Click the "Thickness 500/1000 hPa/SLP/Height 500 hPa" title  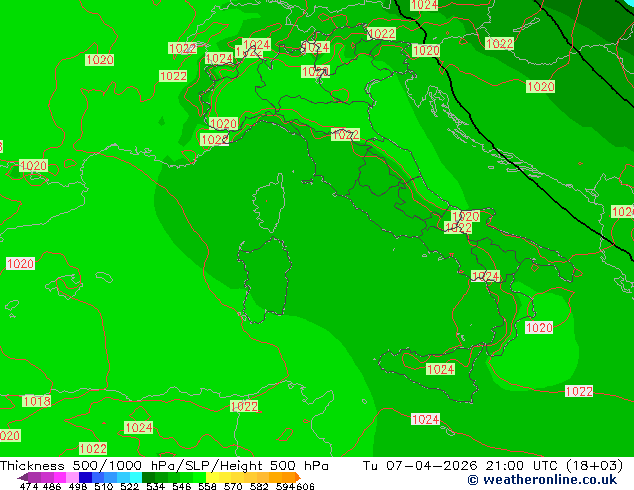click(164, 466)
